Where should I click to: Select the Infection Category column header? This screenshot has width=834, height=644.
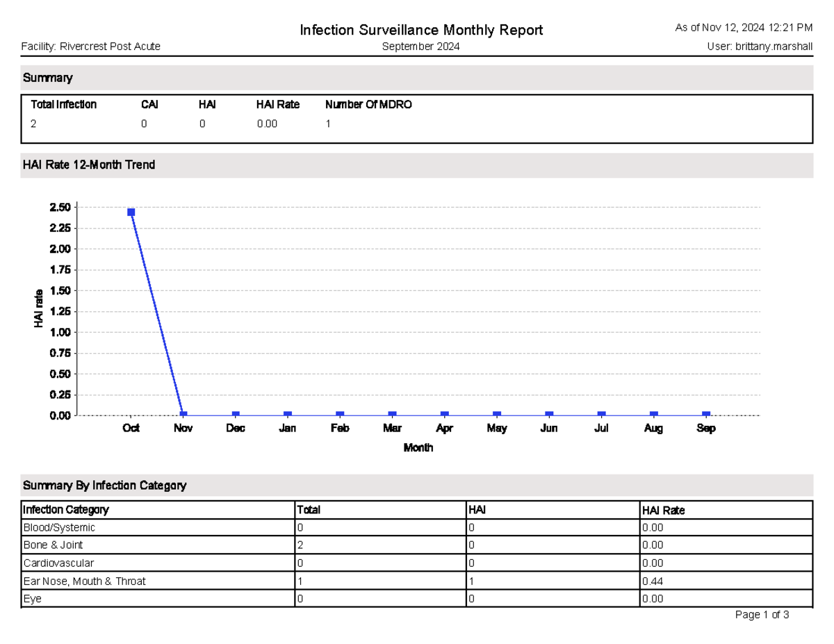[65, 509]
